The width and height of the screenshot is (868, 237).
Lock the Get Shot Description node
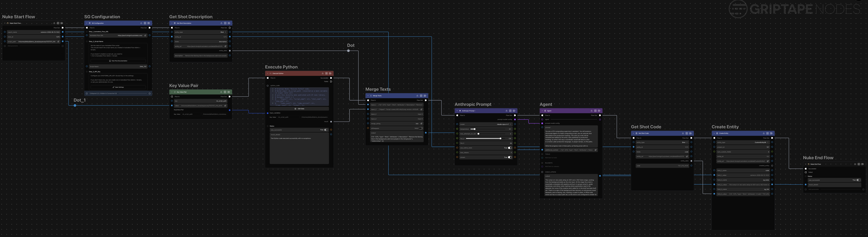pos(221,23)
